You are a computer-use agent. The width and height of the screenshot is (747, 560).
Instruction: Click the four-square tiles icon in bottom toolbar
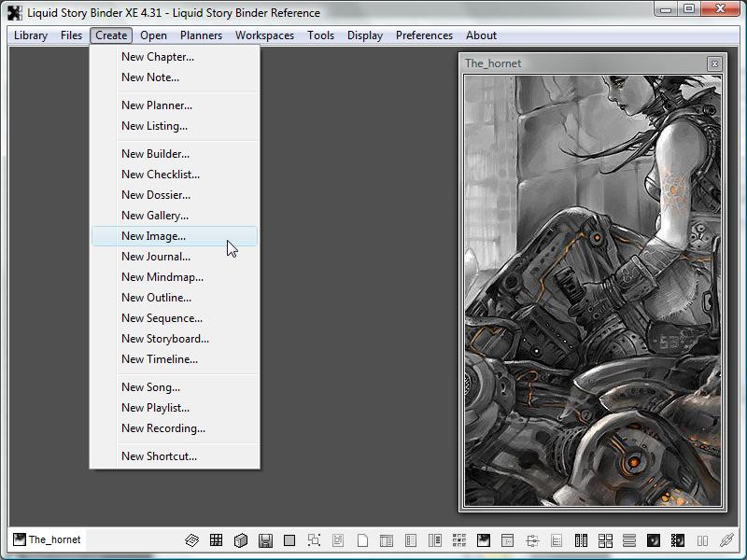point(605,540)
